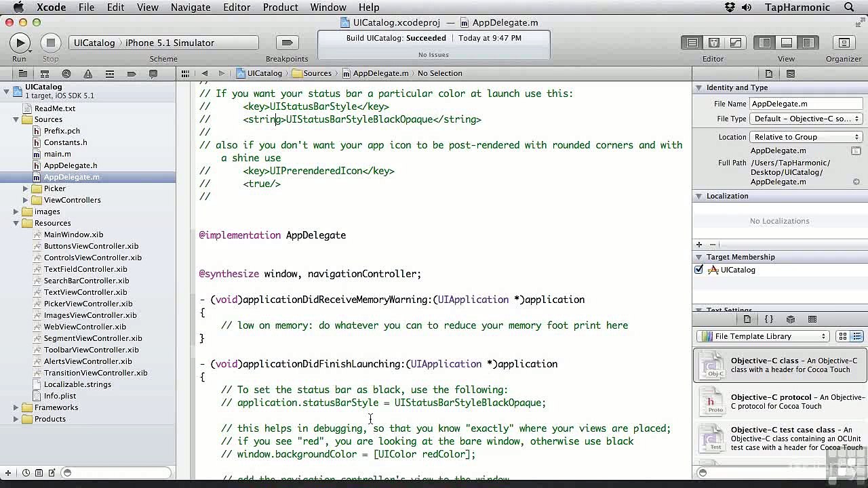Toggle Breakpoints in the toolbar
The image size is (868, 488).
pos(287,43)
